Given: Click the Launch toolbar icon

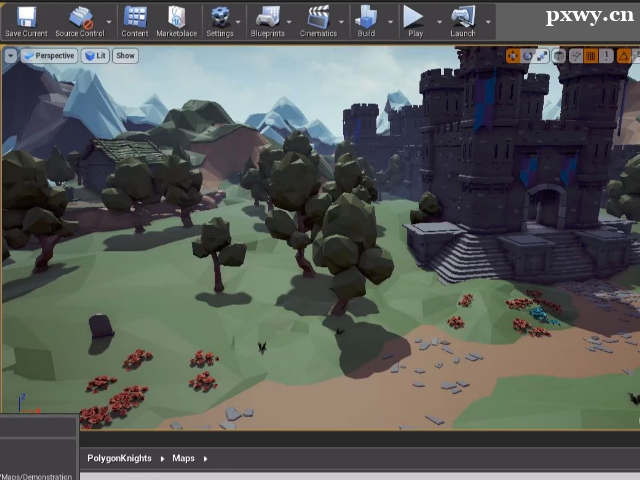Looking at the screenshot, I should pos(462,20).
